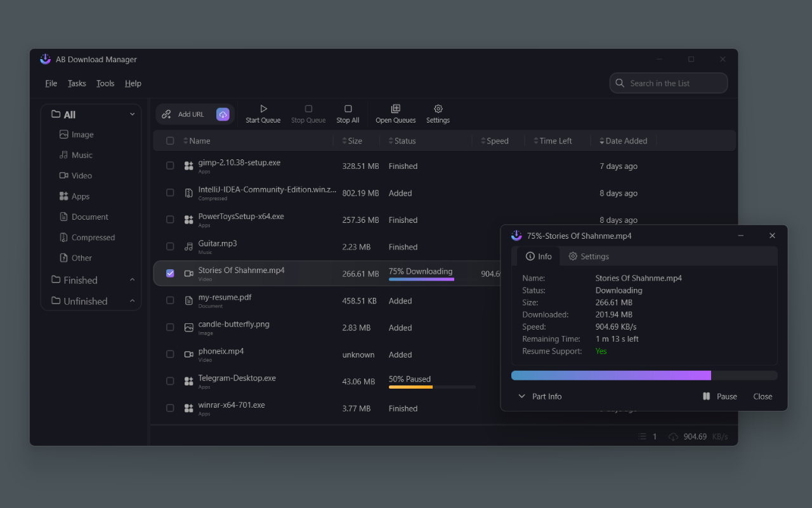The height and width of the screenshot is (508, 812).
Task: Pause the Stories Of Shahnme.mp4 download
Action: coord(719,396)
